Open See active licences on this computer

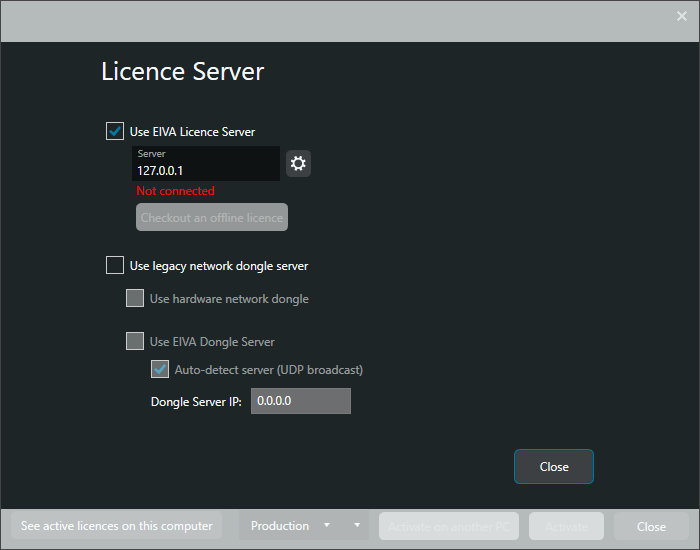point(117,526)
